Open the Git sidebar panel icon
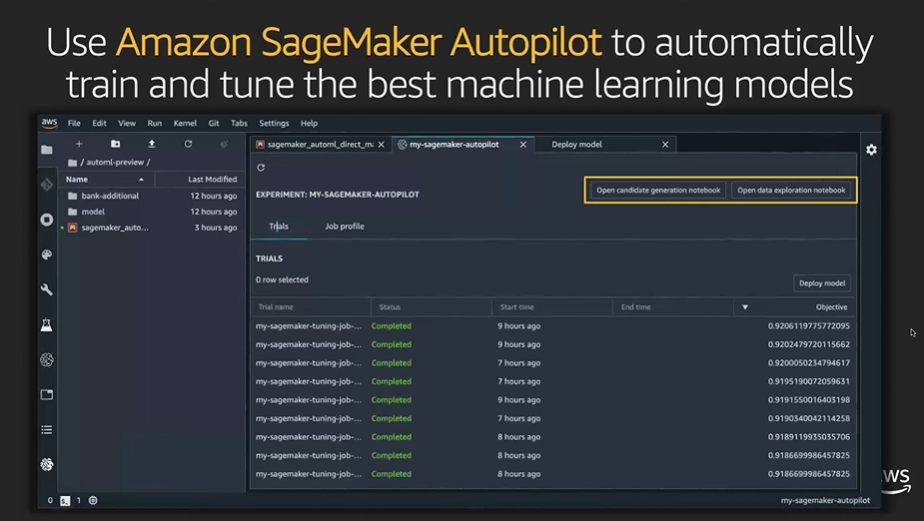 pyautogui.click(x=47, y=184)
